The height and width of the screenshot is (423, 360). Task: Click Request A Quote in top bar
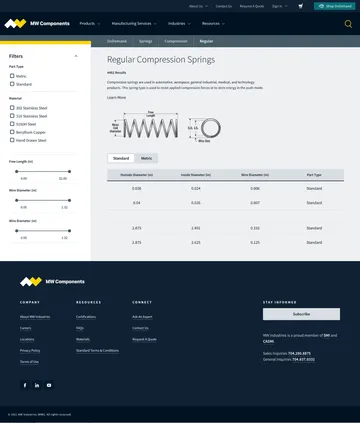coord(252,6)
